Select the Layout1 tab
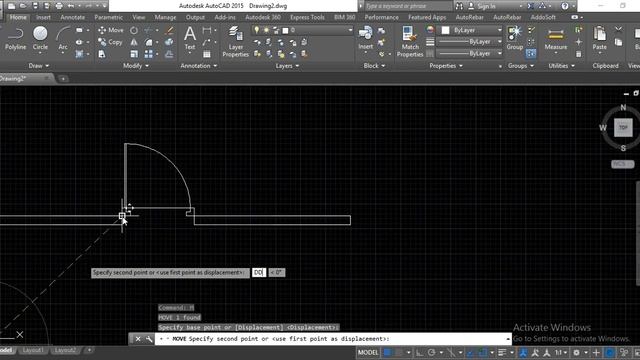640x360 pixels. [33, 350]
